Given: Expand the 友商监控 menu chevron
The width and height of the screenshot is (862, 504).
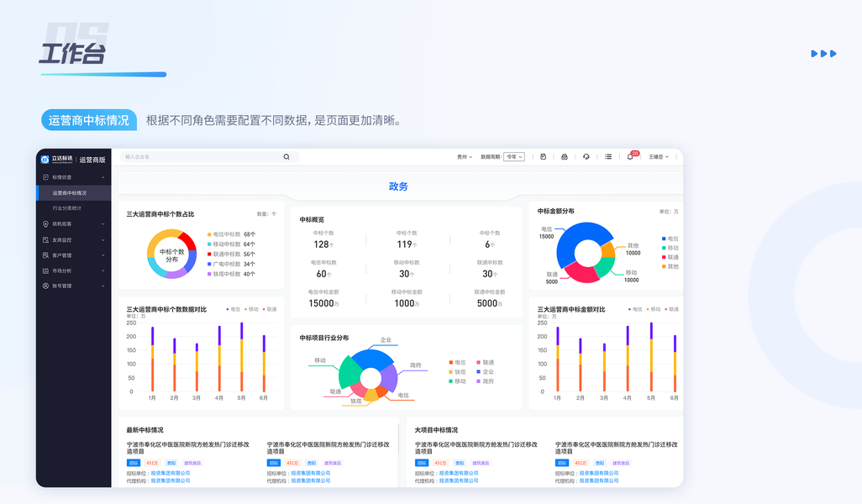Looking at the screenshot, I should click(102, 240).
